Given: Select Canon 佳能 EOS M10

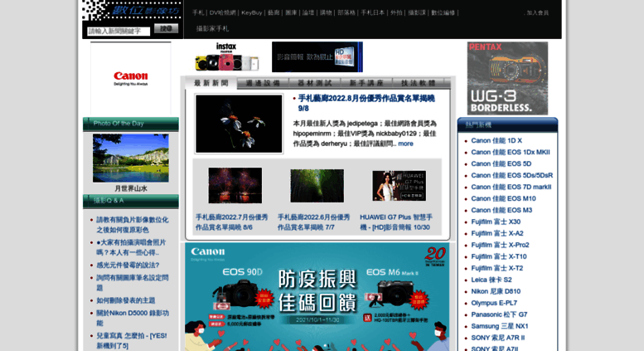Looking at the screenshot, I should (x=504, y=198).
